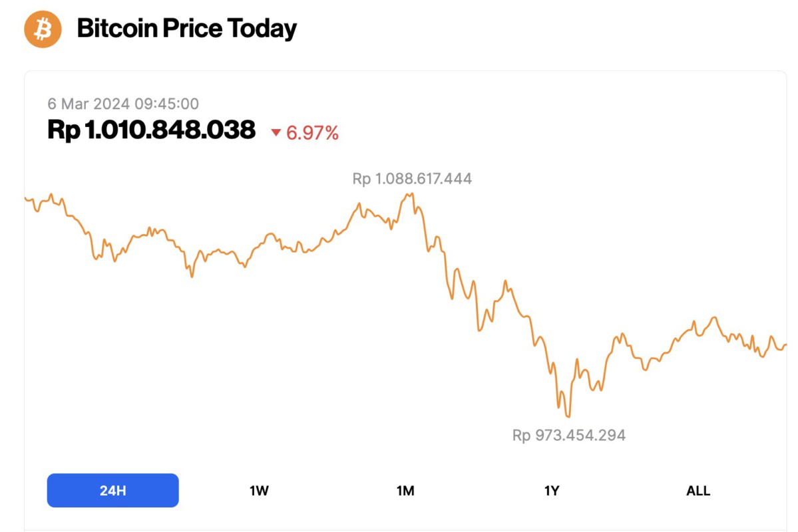Viewport: 798px width, 532px height.
Task: Click the lowest dip on the price line
Action: point(567,416)
